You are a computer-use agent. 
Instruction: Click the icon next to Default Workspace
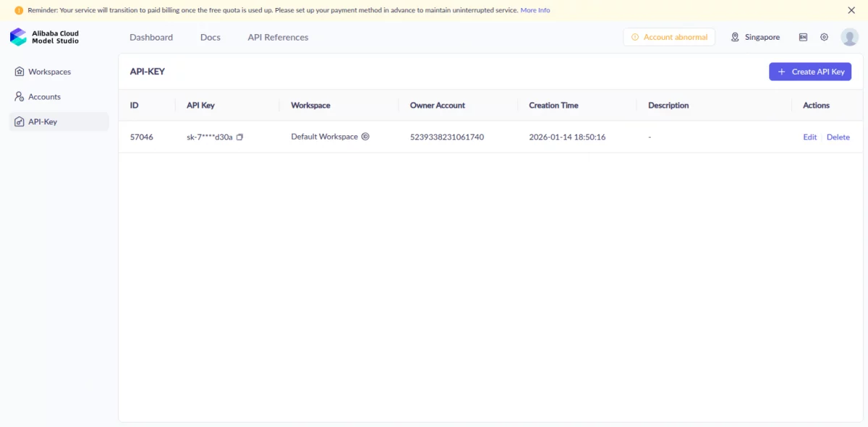tap(365, 136)
